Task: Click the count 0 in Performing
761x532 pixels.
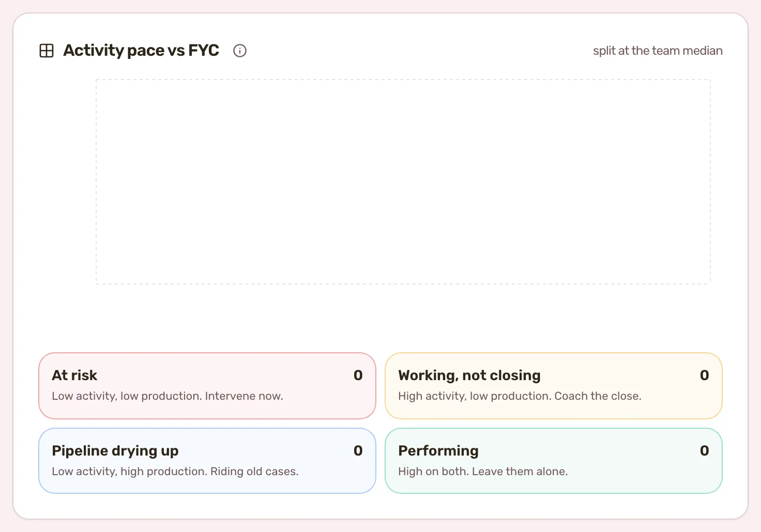Action: (704, 451)
